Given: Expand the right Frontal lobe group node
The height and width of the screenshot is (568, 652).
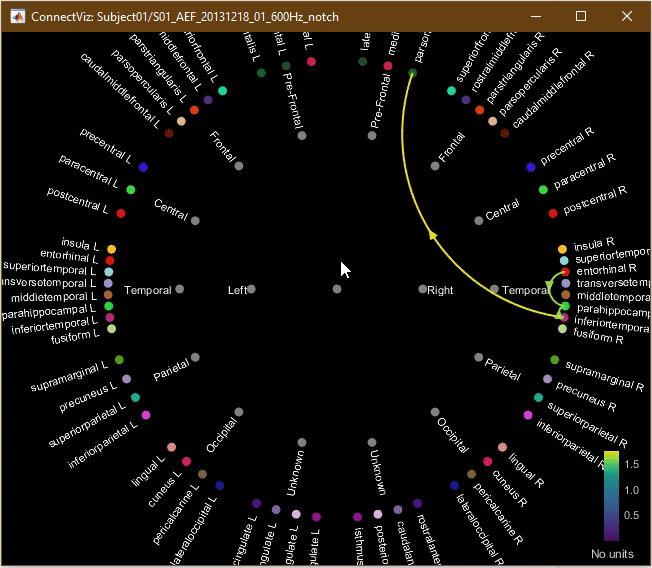Looking at the screenshot, I should [434, 165].
